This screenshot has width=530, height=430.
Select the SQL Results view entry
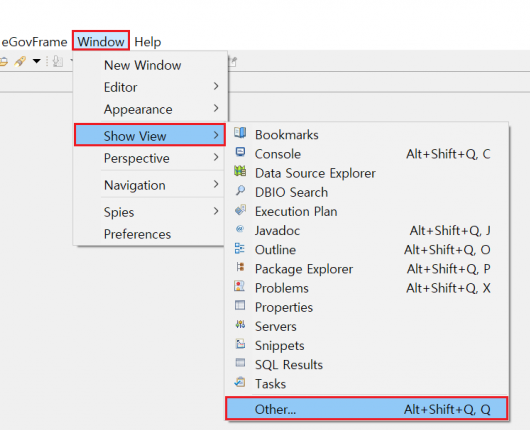(x=367, y=364)
